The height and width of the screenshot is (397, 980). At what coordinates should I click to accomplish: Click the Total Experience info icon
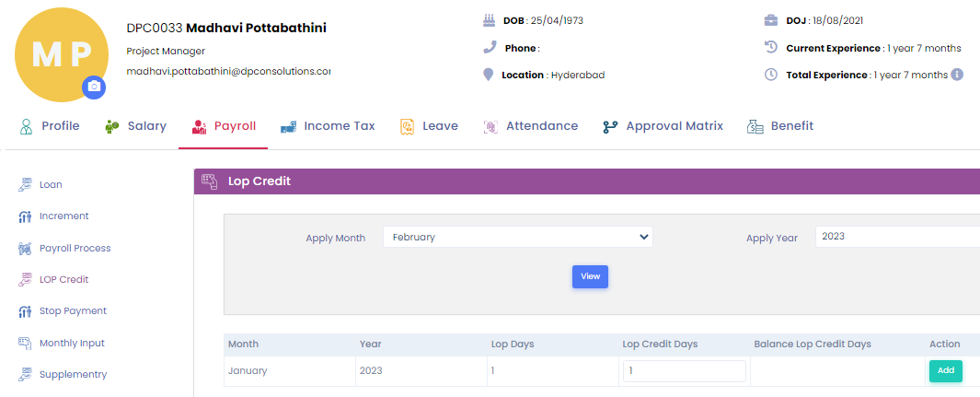coord(957,75)
